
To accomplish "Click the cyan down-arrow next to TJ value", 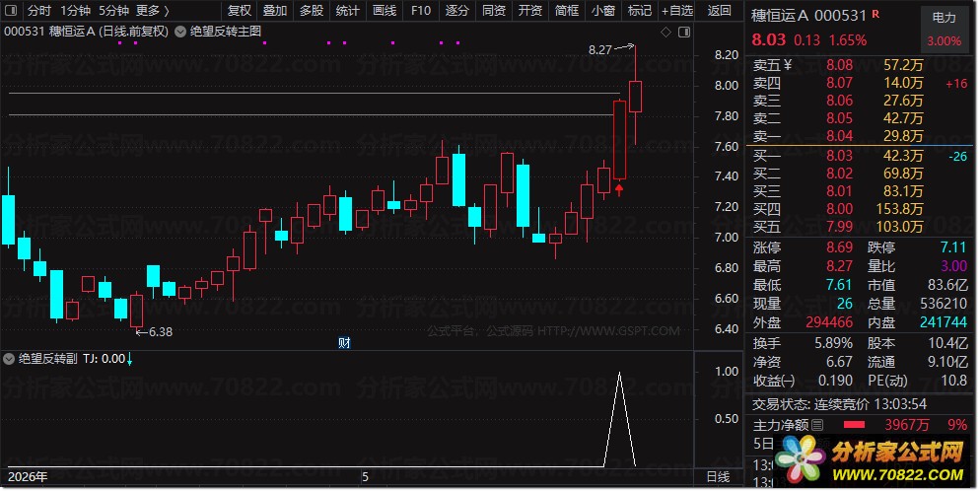I will 130,359.
